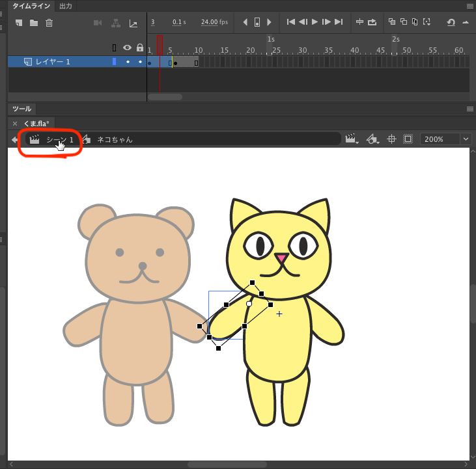The height and width of the screenshot is (469, 476).
Task: Reset timeline zoom to default
Action: point(451,22)
